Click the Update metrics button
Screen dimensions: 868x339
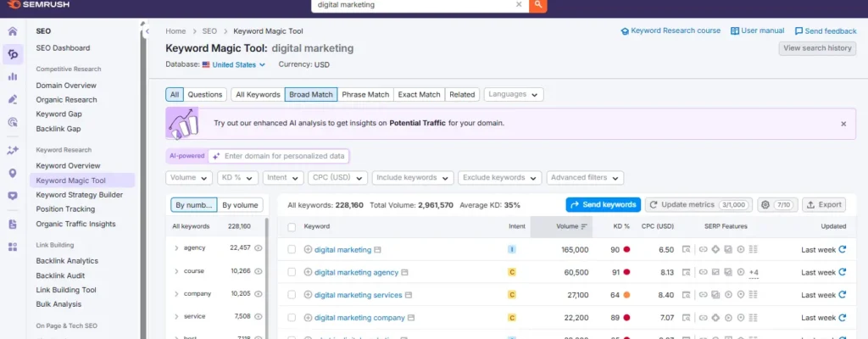699,204
